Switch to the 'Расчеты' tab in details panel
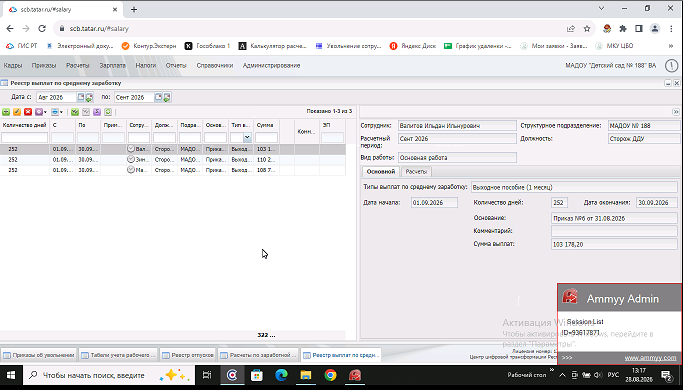 click(416, 172)
